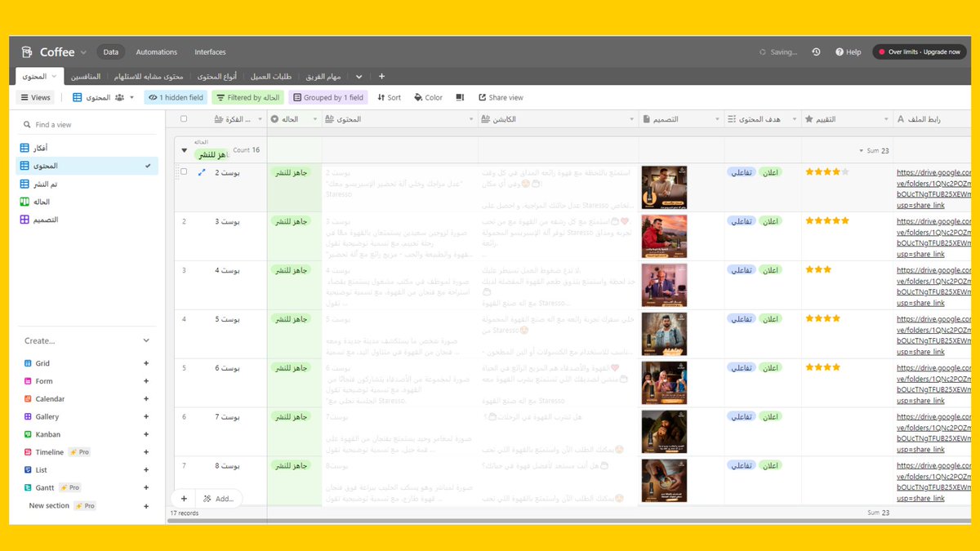
Task: Click the 17 records footer text
Action: click(185, 513)
